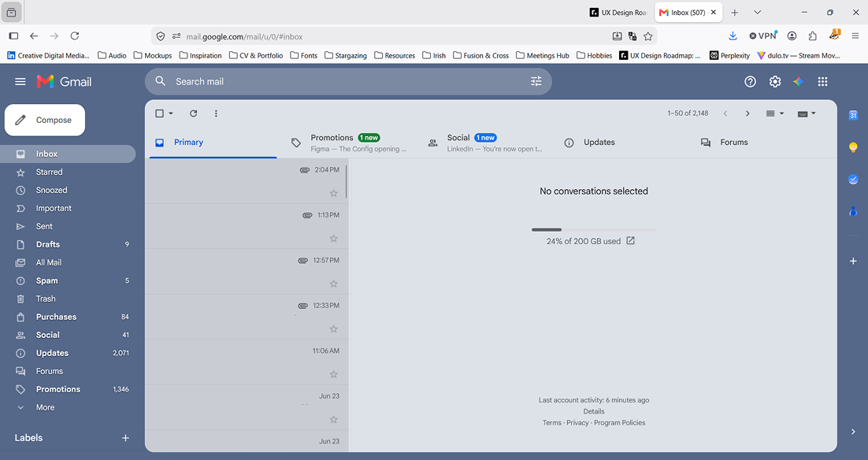Viewport: 868px width, 460px height.
Task: Open Google Tasks side panel icon
Action: tap(853, 180)
